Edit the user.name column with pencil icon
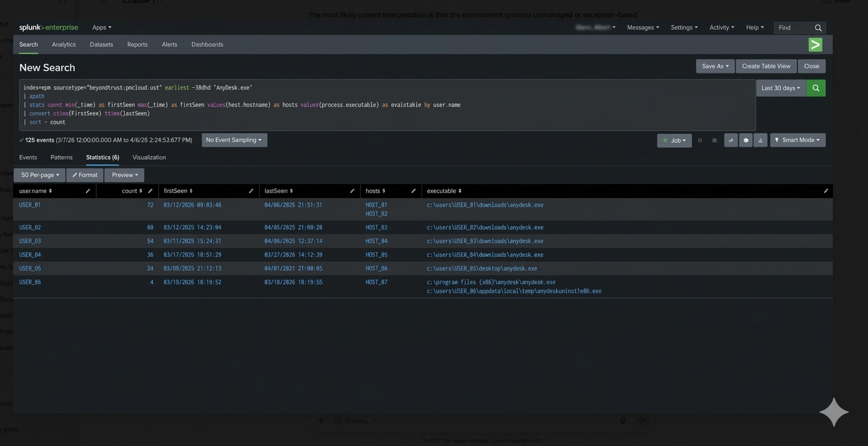 [x=88, y=191]
